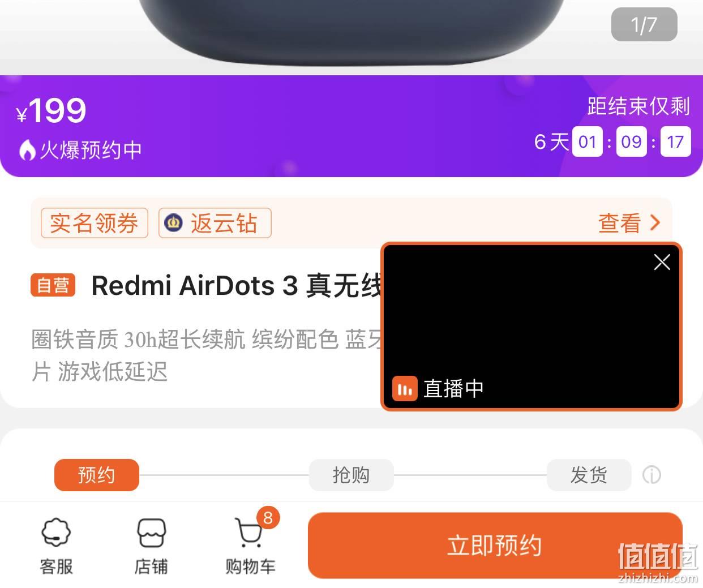Tap the flame icon beside 火爆预约中
This screenshot has width=703, height=588.
point(27,150)
